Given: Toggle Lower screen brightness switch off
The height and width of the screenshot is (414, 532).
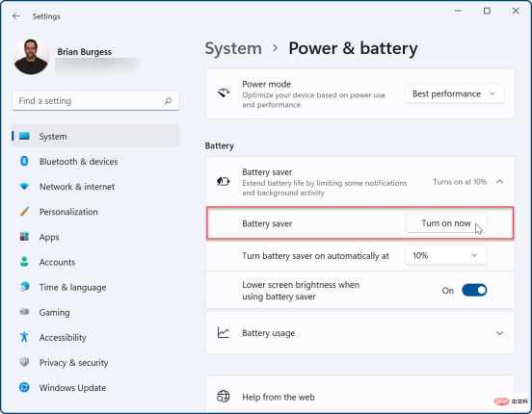Looking at the screenshot, I should point(474,290).
